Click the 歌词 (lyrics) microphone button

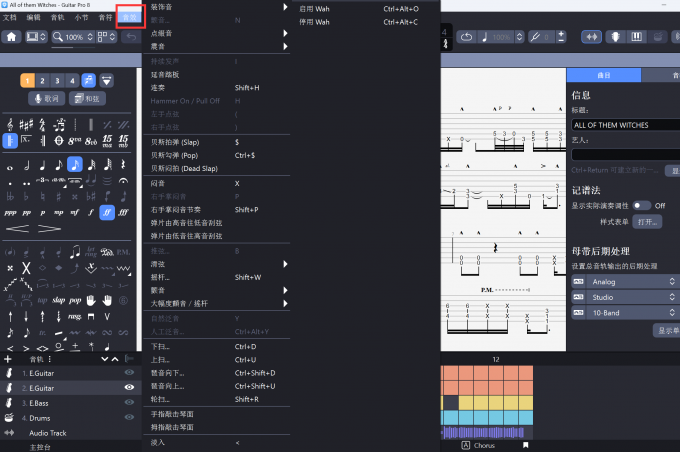coord(46,98)
